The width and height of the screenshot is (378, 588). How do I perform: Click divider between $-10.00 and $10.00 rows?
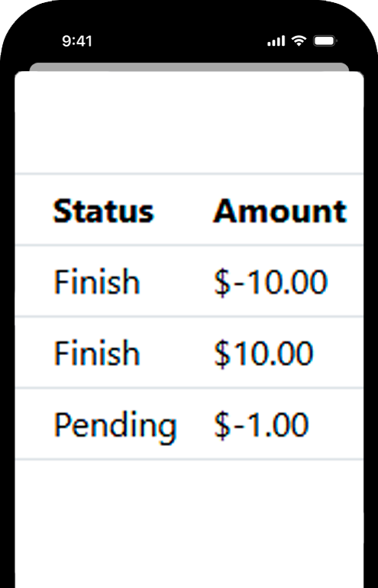tap(189, 317)
